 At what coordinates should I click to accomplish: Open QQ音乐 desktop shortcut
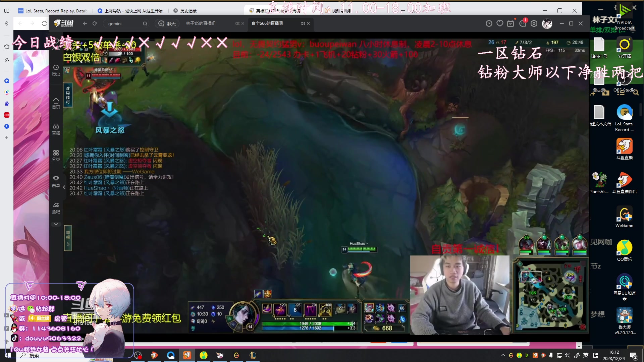click(x=624, y=250)
